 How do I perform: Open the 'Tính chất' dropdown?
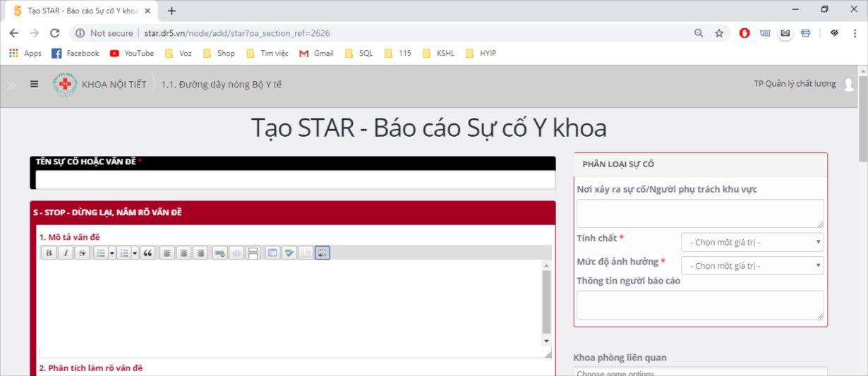click(752, 243)
